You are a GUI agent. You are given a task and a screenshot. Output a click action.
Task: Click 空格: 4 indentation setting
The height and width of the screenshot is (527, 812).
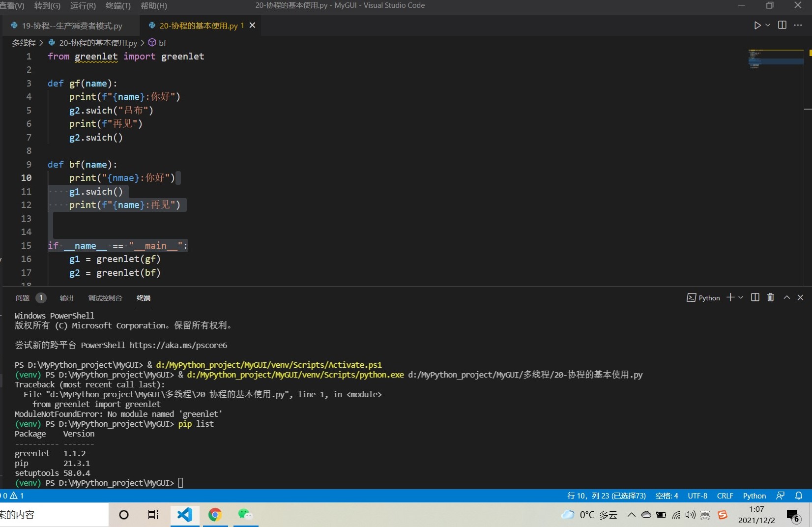point(667,496)
